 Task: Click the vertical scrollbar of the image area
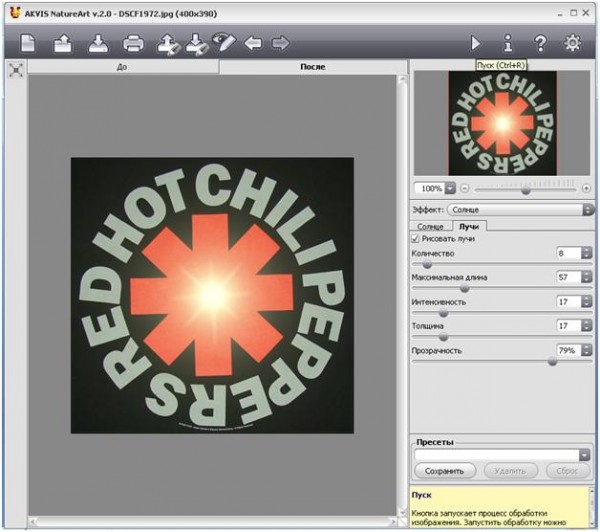pos(401,295)
